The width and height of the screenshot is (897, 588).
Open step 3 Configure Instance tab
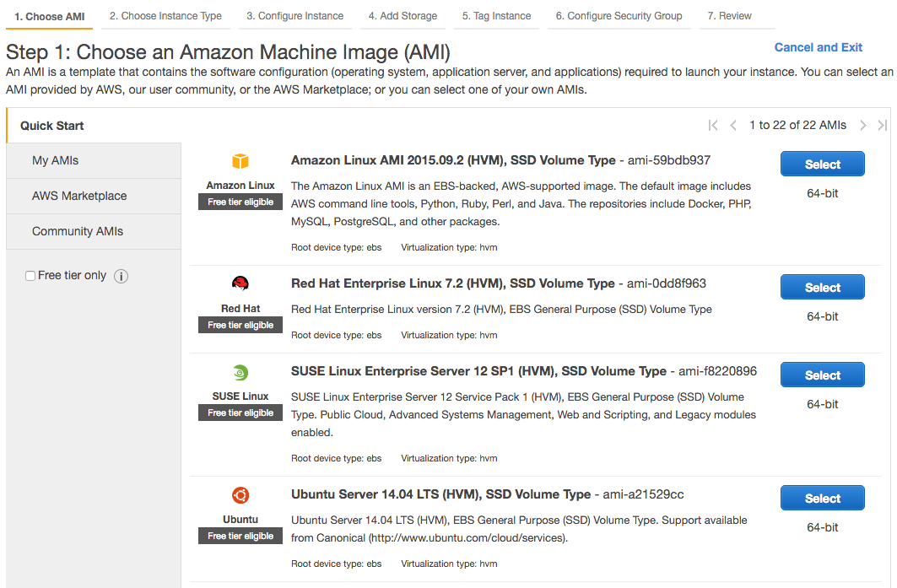coord(295,16)
